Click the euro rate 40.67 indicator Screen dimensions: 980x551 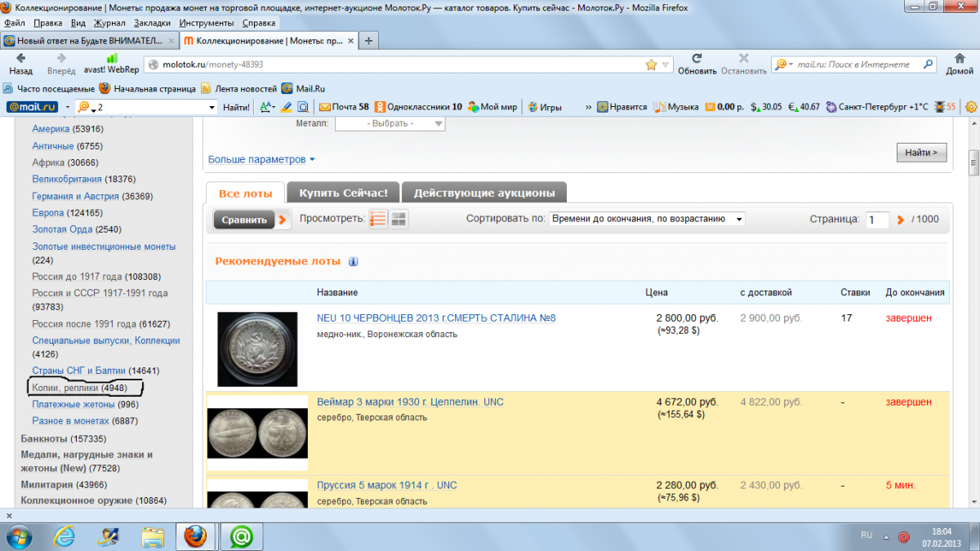click(804, 107)
